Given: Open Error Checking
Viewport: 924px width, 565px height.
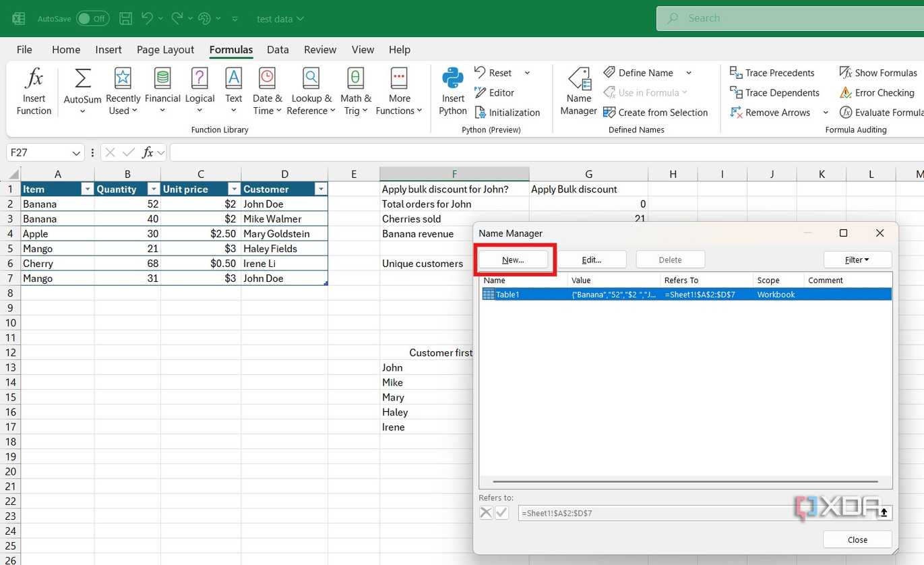Looking at the screenshot, I should point(877,92).
